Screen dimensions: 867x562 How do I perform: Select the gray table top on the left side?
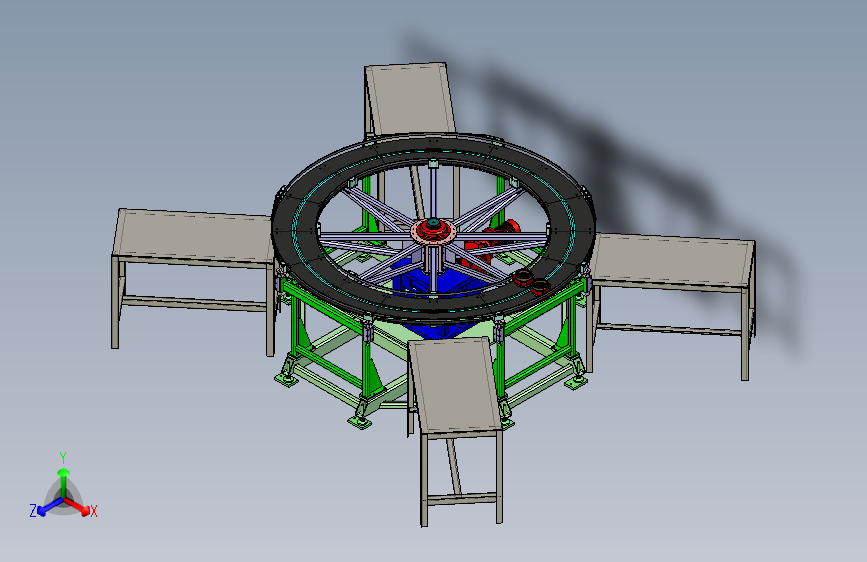(194, 237)
